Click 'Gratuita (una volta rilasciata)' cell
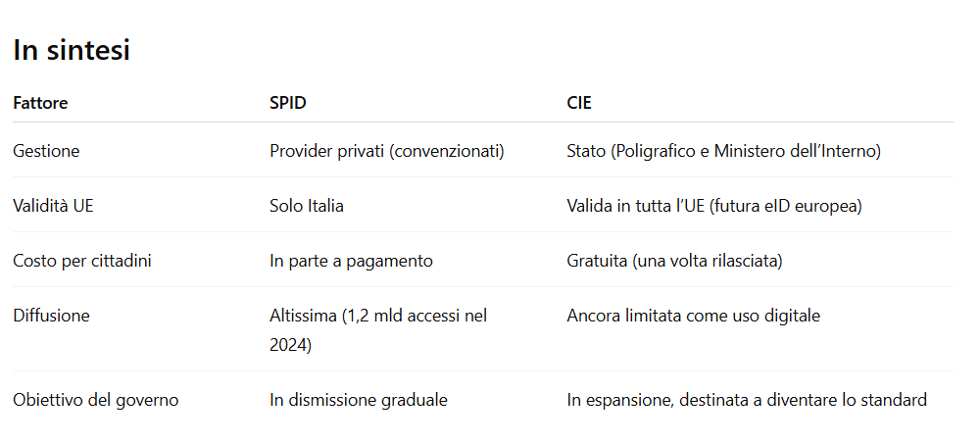980x443 pixels. [674, 261]
